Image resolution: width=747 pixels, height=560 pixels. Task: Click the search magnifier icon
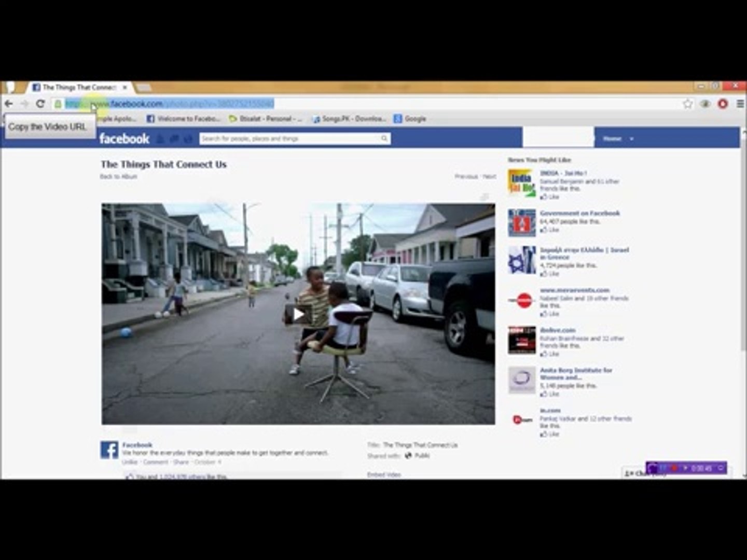[384, 138]
